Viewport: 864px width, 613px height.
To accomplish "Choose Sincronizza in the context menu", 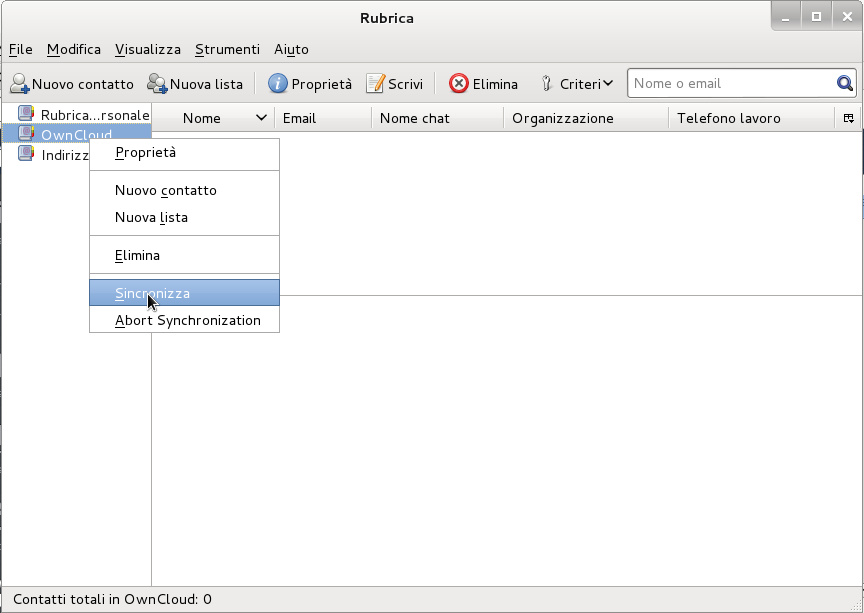I will pyautogui.click(x=153, y=293).
